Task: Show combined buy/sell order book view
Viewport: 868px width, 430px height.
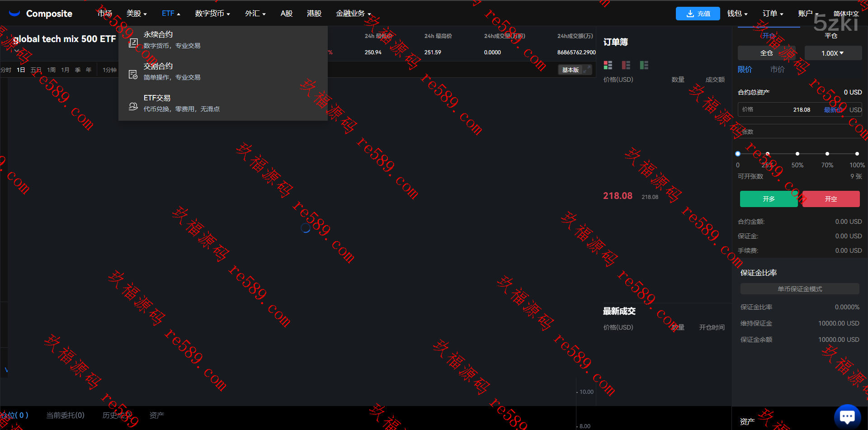Action: 608,65
